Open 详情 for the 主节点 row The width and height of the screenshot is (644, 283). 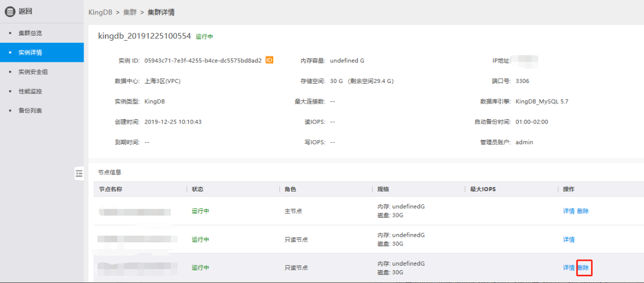click(x=569, y=211)
